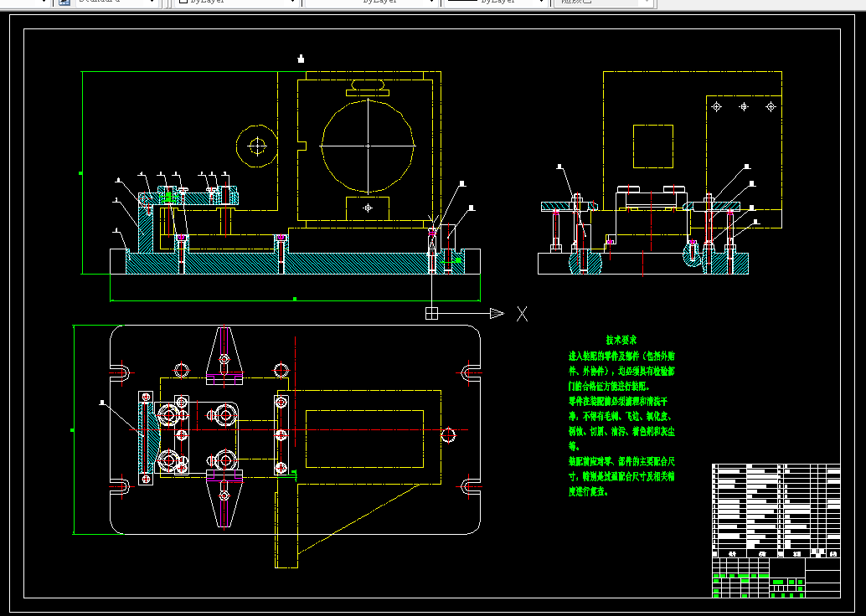Image resolution: width=866 pixels, height=616 pixels.
Task: Select text line starting 进入装配的零件及部件
Action: tap(622, 356)
